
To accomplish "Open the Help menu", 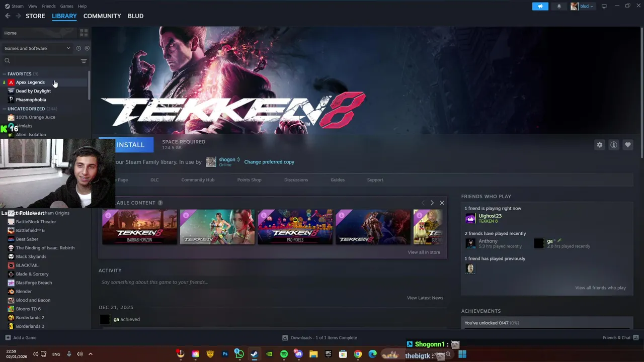I will click(x=82, y=6).
